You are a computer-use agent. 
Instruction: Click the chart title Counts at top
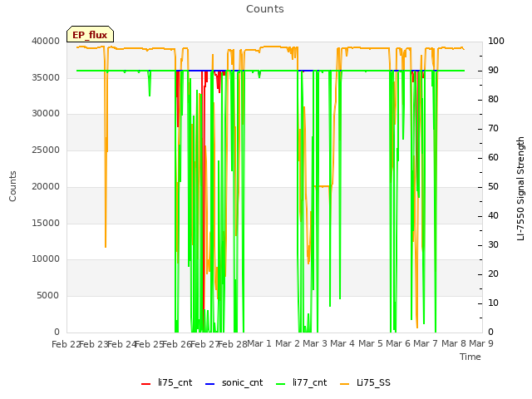265,9
